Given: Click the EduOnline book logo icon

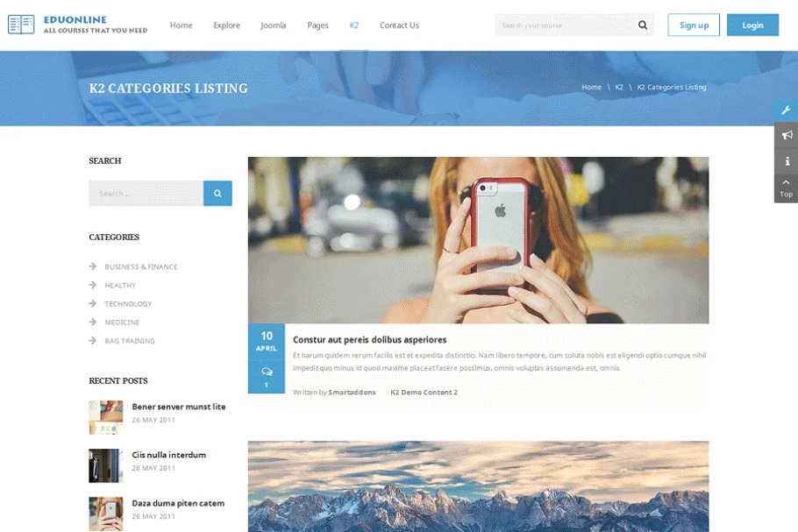Looking at the screenshot, I should tap(21, 25).
